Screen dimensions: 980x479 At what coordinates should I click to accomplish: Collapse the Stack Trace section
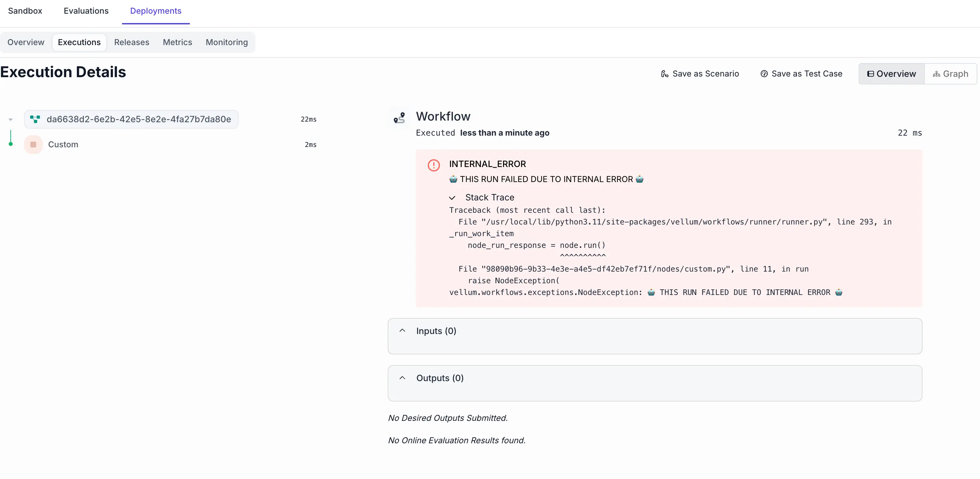452,198
